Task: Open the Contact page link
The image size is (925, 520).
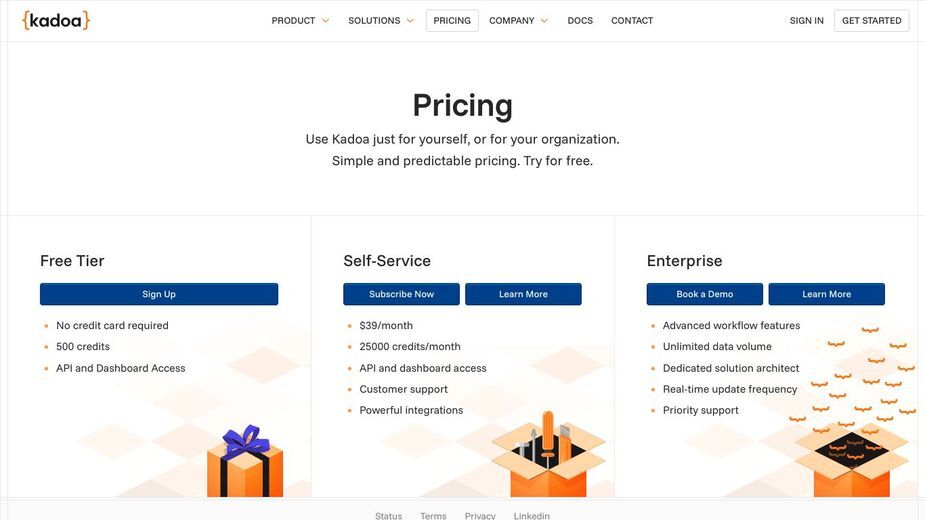Action: click(632, 21)
